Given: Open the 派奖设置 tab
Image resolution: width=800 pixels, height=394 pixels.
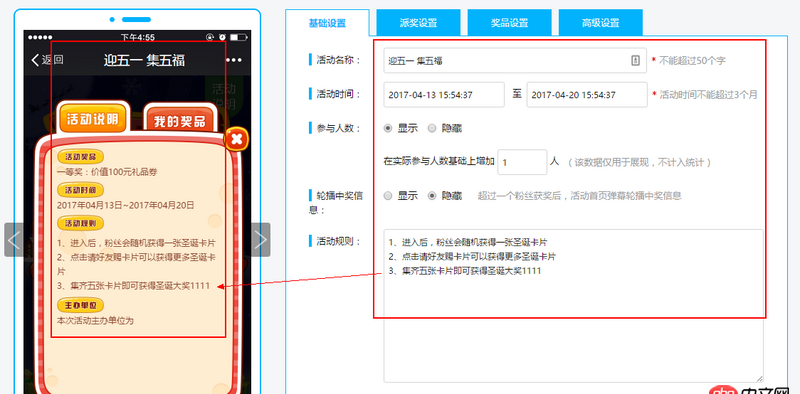Looking at the screenshot, I should click(418, 23).
